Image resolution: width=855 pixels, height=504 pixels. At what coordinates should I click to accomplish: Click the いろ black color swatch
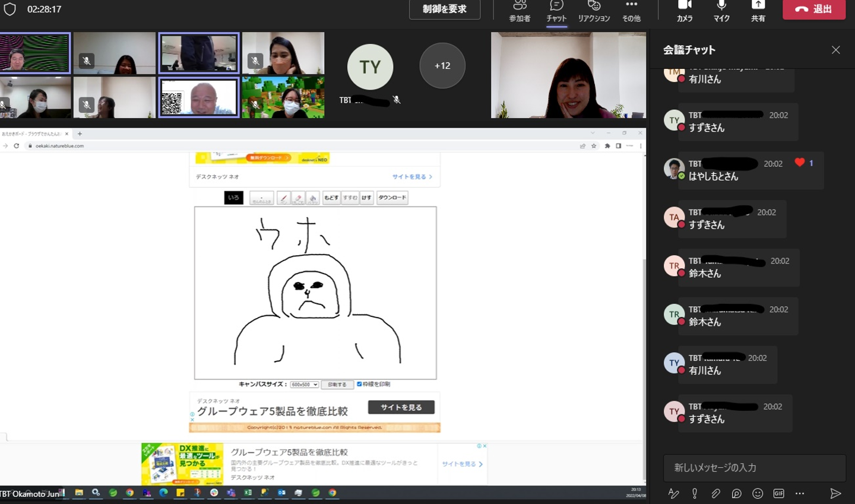233,198
